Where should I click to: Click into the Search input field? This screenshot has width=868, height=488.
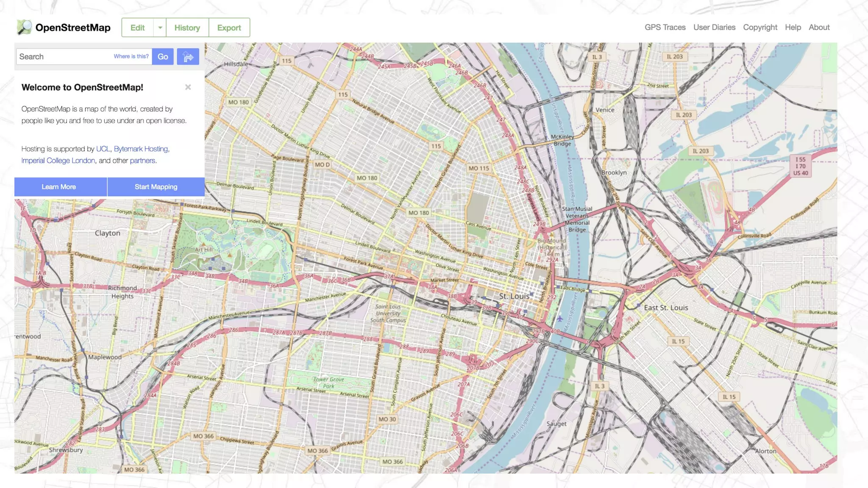click(x=64, y=57)
